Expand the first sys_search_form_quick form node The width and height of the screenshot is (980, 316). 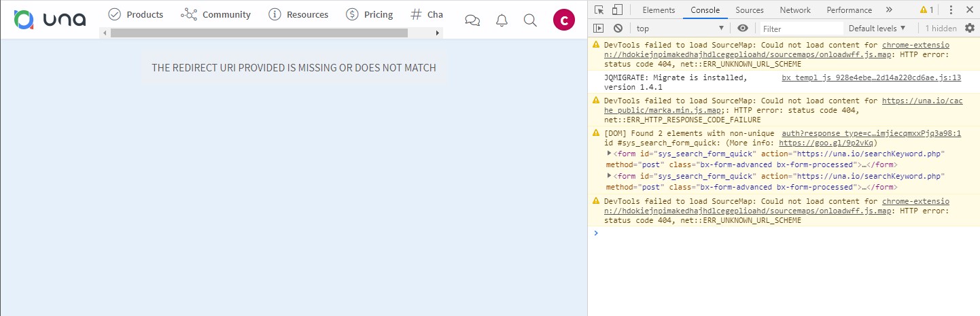click(609, 154)
